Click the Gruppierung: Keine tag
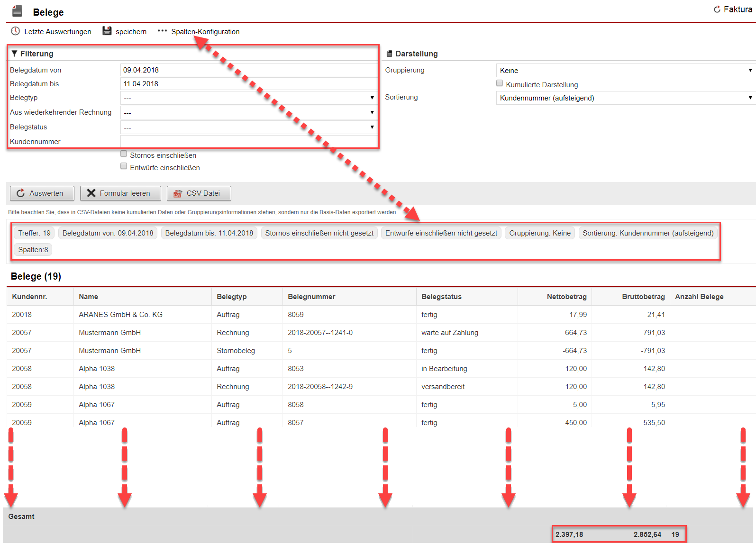Image resolution: width=756 pixels, height=545 pixels. [540, 233]
